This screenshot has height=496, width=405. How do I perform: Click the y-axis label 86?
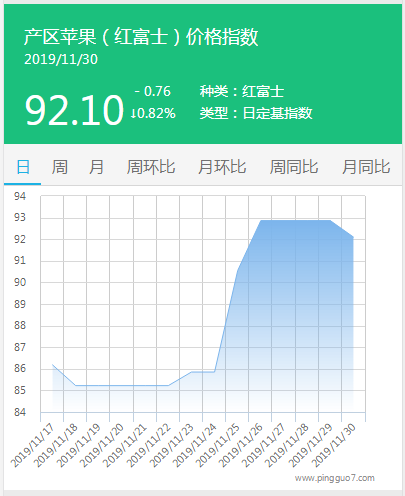[x=20, y=368]
